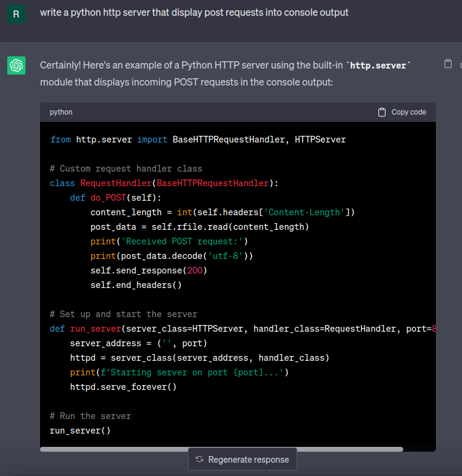Click the 'self.send_response(200)' line
Image resolution: width=462 pixels, height=476 pixels.
(149, 270)
